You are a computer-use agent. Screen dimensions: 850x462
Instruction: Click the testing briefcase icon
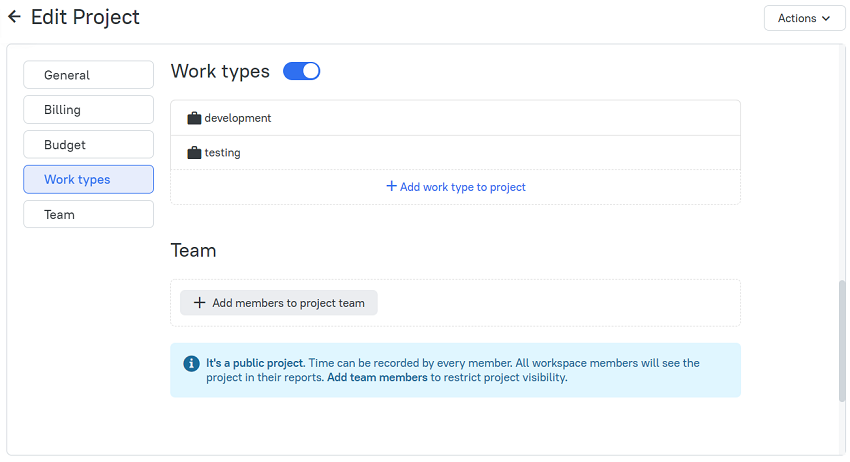click(x=194, y=152)
